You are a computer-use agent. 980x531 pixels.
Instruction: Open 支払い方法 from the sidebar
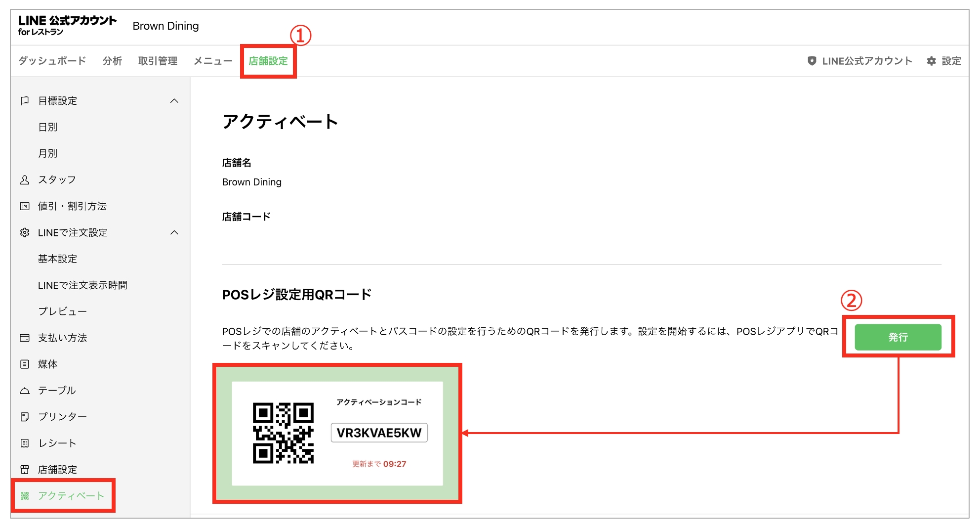click(x=62, y=338)
